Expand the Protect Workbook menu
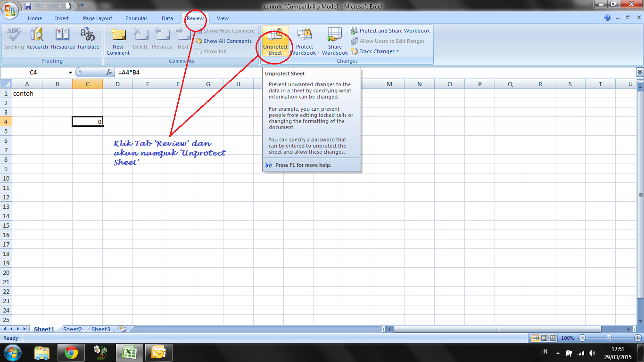 point(305,41)
